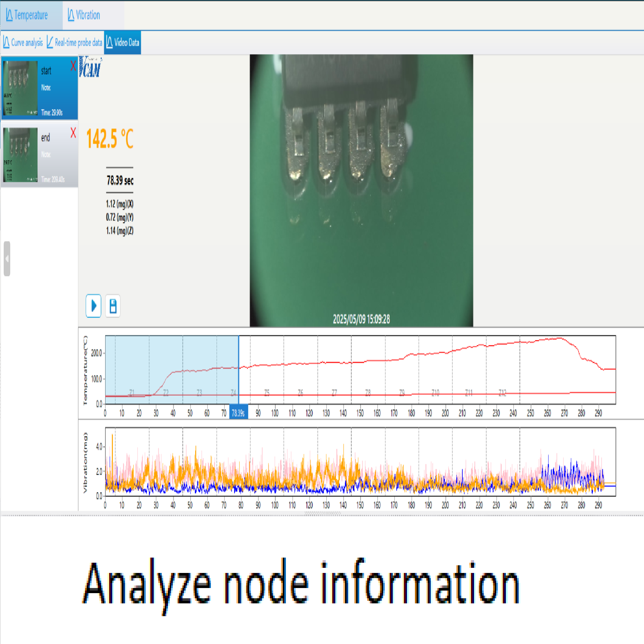644x644 pixels.
Task: Click the VCAM logo
Action: tap(90, 67)
